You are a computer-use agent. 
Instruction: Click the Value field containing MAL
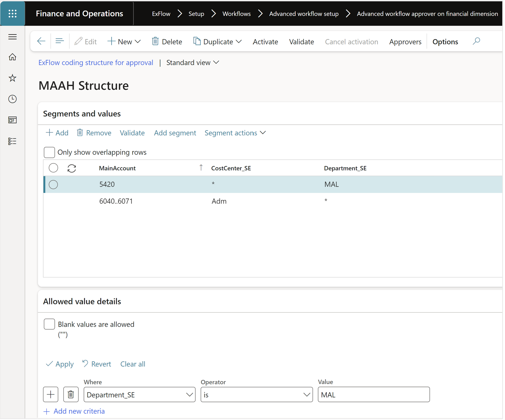tap(374, 394)
